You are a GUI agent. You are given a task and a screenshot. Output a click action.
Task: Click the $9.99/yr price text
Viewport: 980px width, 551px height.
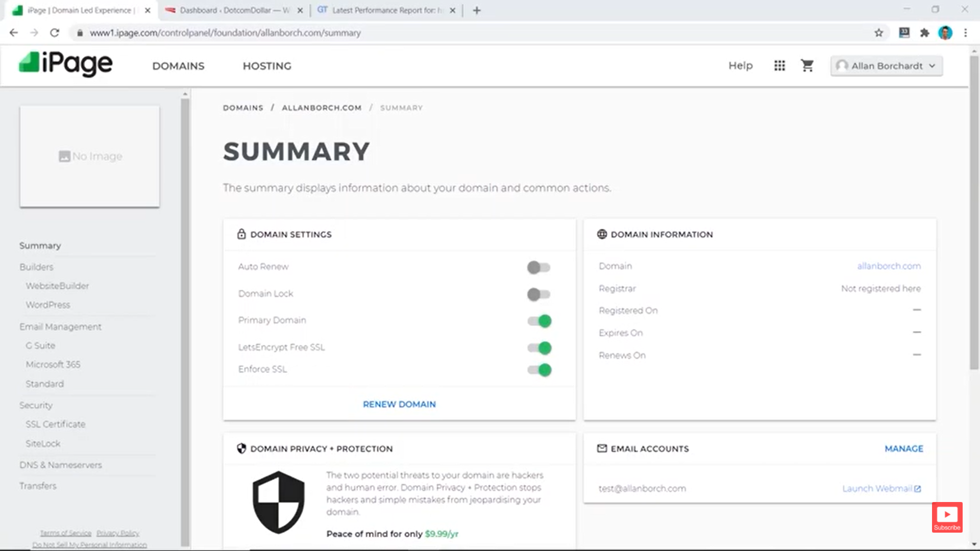pyautogui.click(x=442, y=534)
